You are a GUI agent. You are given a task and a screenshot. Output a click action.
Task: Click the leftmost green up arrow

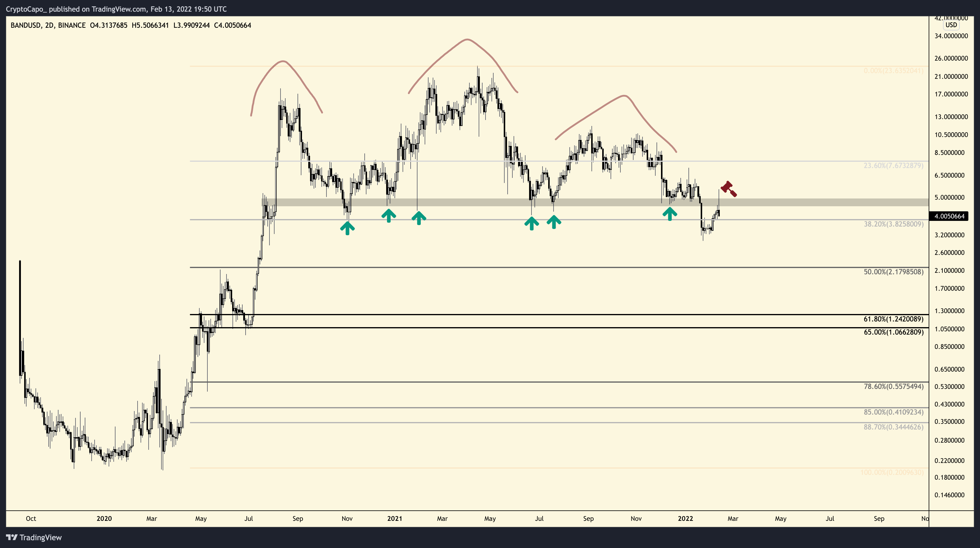(x=347, y=228)
